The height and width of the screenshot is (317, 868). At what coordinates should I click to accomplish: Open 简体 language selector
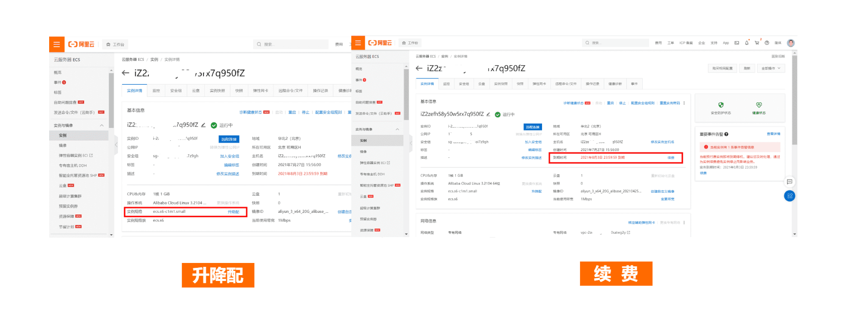[778, 43]
